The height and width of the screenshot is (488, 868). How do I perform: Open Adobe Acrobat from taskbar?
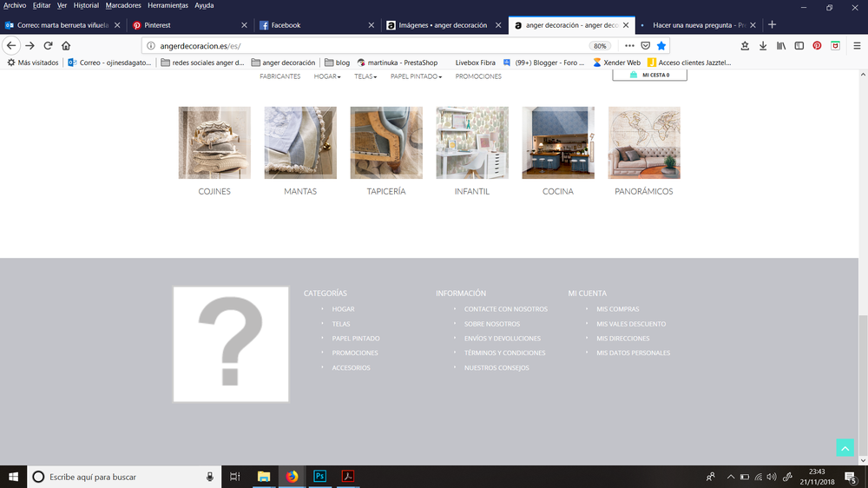pyautogui.click(x=348, y=477)
